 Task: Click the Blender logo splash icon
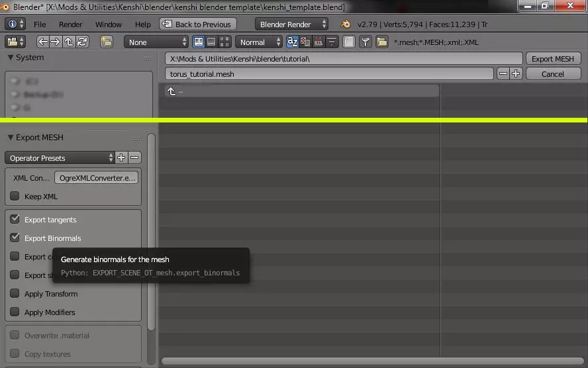coord(346,24)
